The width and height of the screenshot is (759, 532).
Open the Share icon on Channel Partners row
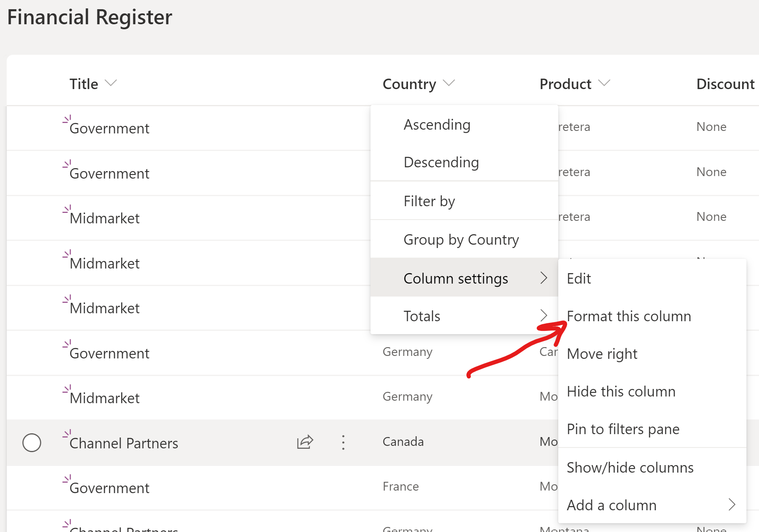[x=304, y=442]
